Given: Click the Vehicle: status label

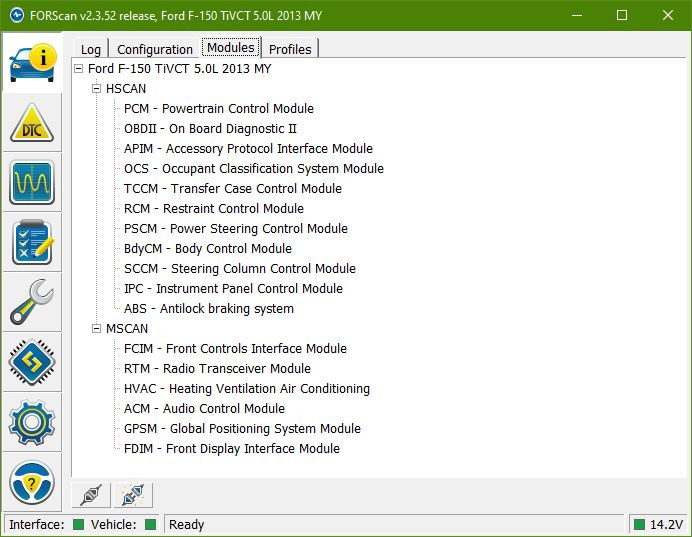Looking at the screenshot, I should [x=114, y=525].
